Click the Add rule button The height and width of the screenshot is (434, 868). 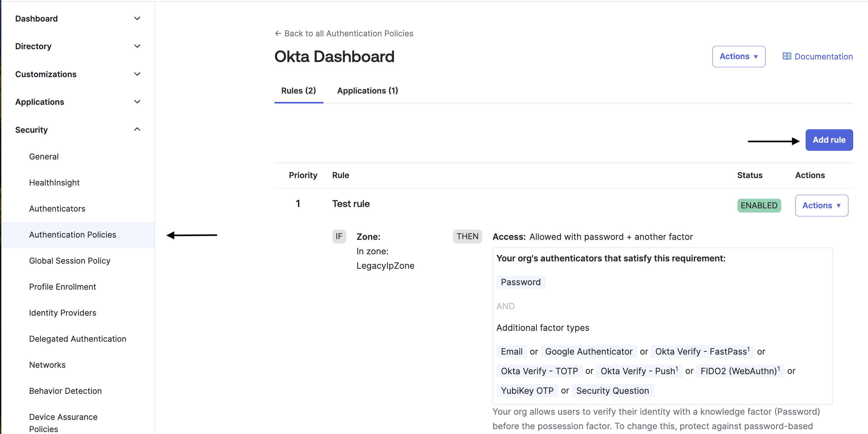[x=829, y=140]
